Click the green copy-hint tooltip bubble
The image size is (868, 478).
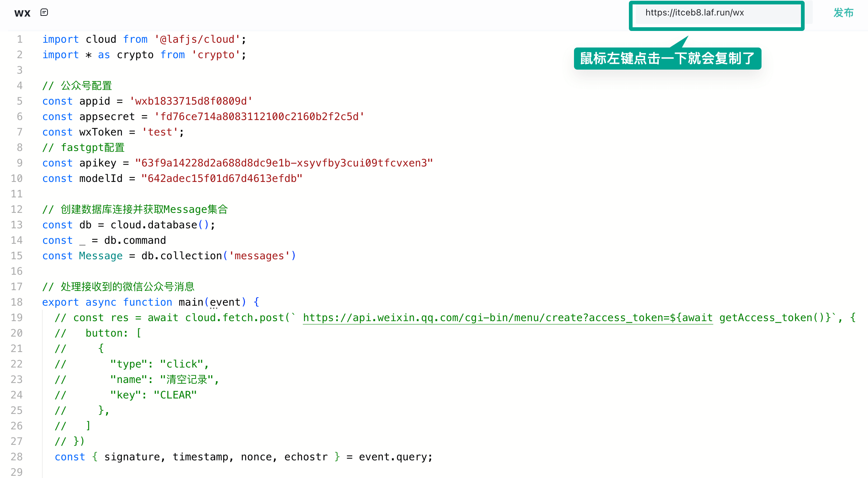667,59
